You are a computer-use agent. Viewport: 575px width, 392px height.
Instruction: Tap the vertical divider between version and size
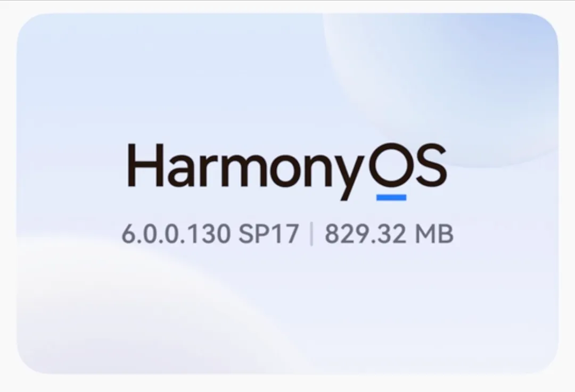[311, 233]
